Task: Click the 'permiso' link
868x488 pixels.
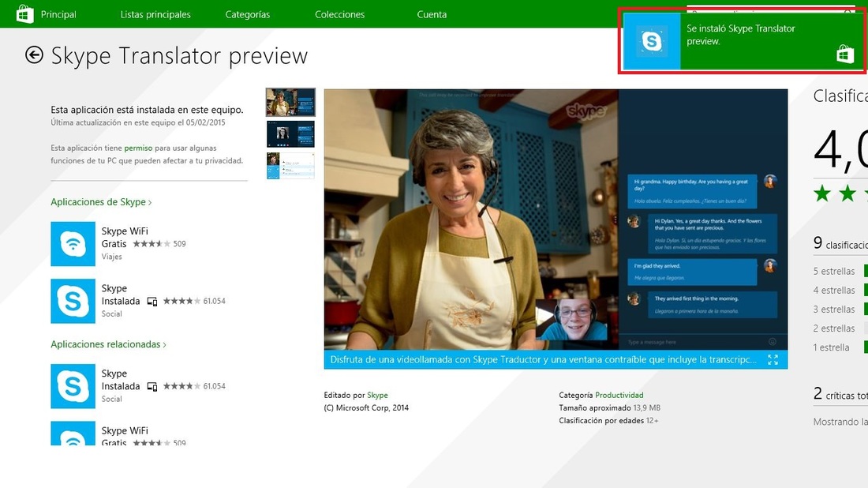Action: pyautogui.click(x=138, y=148)
